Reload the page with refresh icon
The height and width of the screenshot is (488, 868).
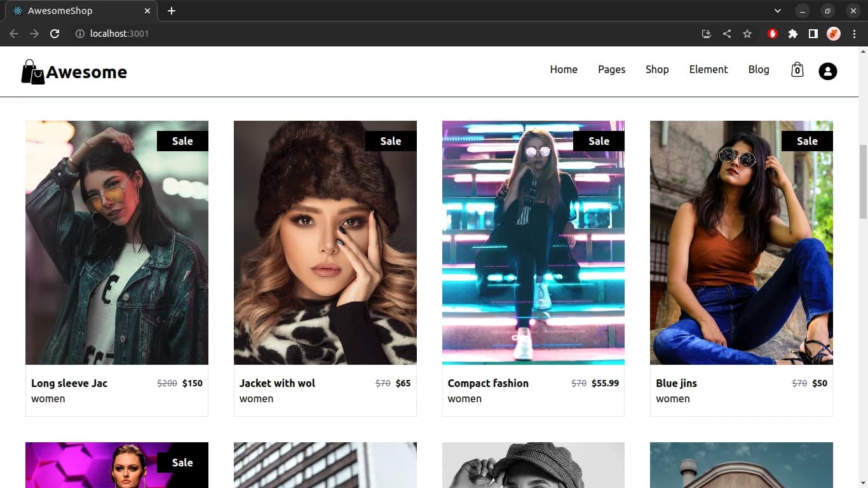pos(55,34)
